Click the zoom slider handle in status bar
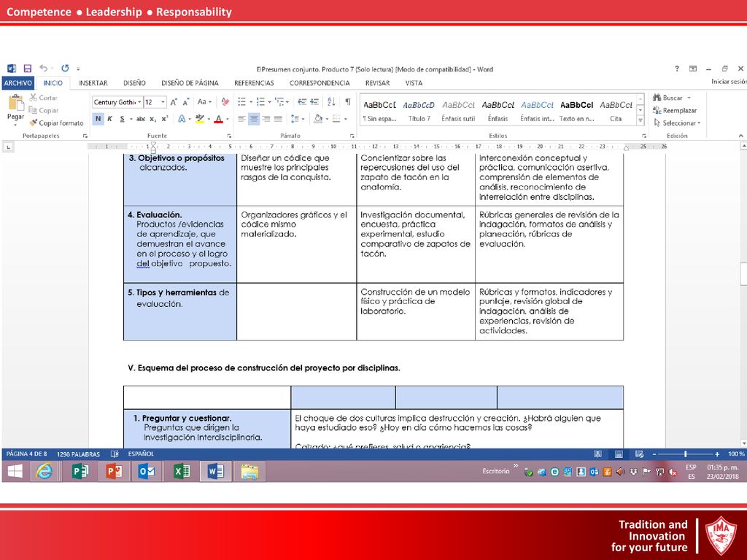The height and width of the screenshot is (560, 747). click(x=685, y=454)
